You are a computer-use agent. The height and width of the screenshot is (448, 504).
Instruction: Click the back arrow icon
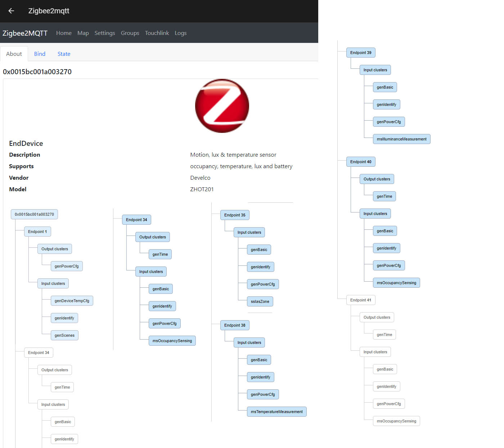(11, 11)
